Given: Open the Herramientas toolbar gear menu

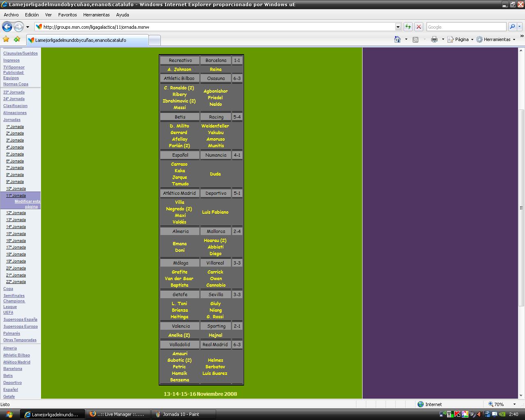Looking at the screenshot, I should tap(496, 39).
